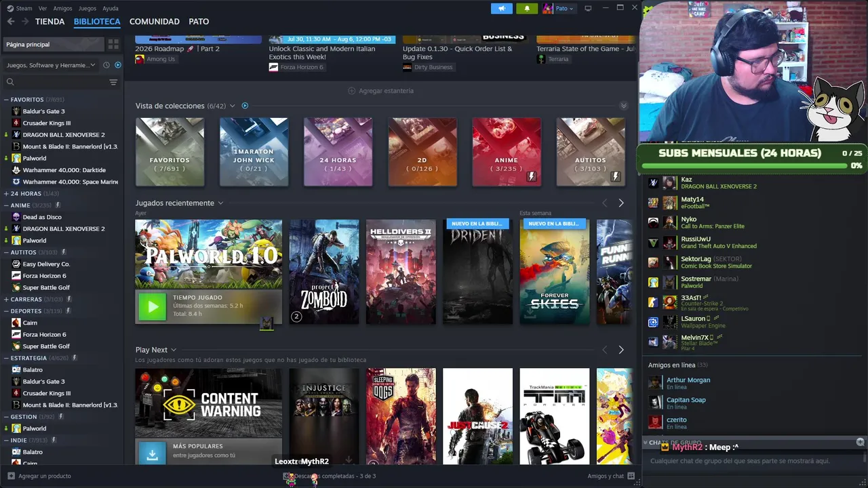The image size is (868, 488).
Task: Collapse the DEPORTES sidebar category
Action: click(6, 311)
